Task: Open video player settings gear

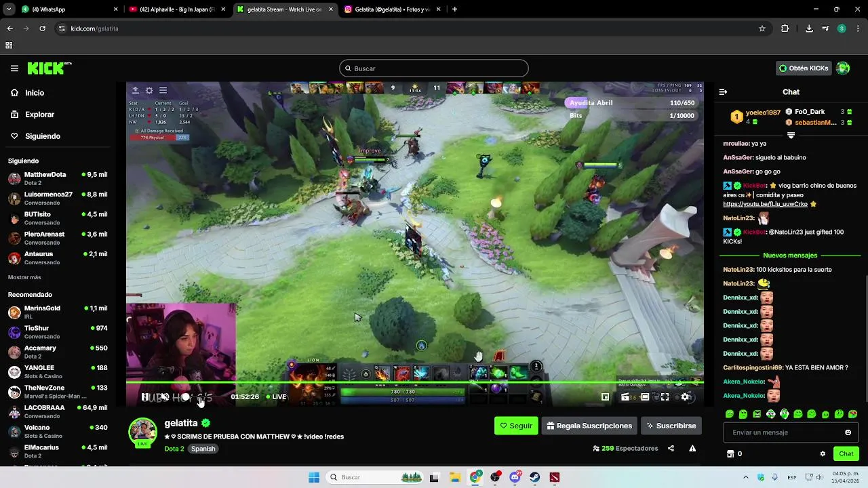Action: pos(685,397)
